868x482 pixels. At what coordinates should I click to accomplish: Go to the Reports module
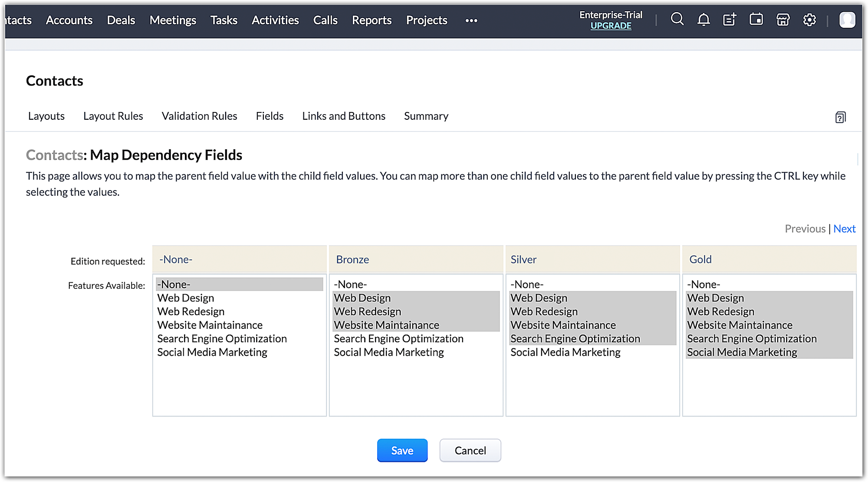point(372,20)
